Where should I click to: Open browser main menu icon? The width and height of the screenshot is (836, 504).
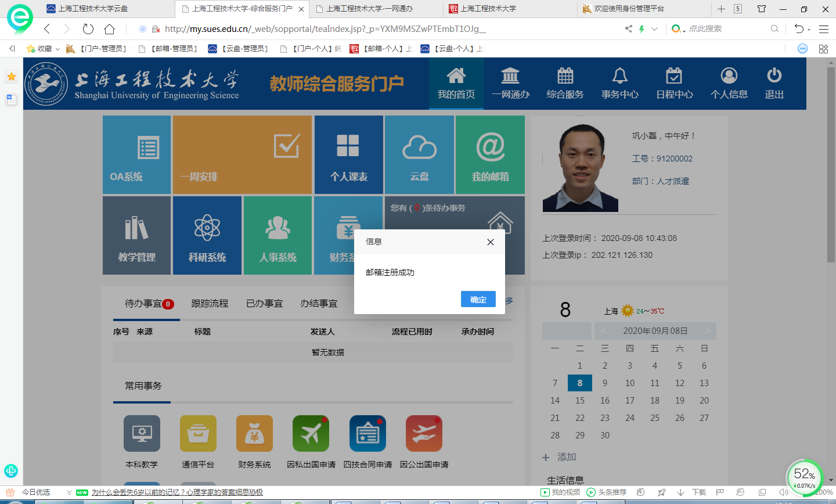coord(823,28)
